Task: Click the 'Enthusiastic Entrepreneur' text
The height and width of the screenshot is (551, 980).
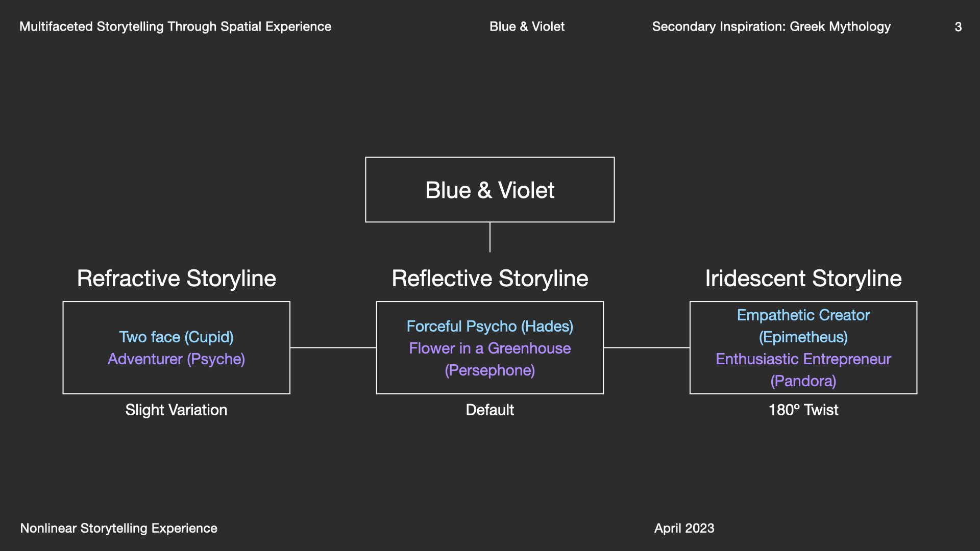Action: pos(803,359)
